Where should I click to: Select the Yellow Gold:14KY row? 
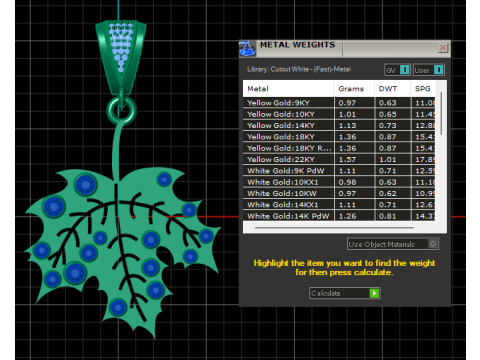[x=339, y=125]
